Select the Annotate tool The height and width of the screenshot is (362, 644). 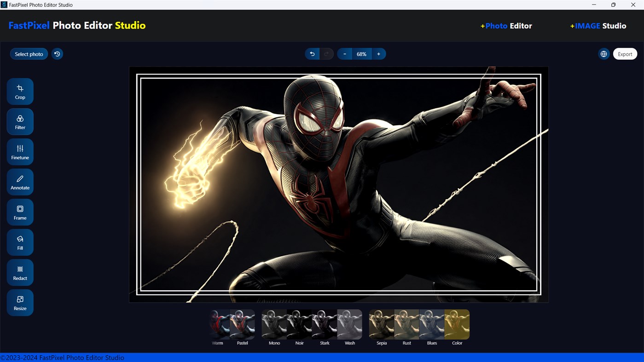20,182
